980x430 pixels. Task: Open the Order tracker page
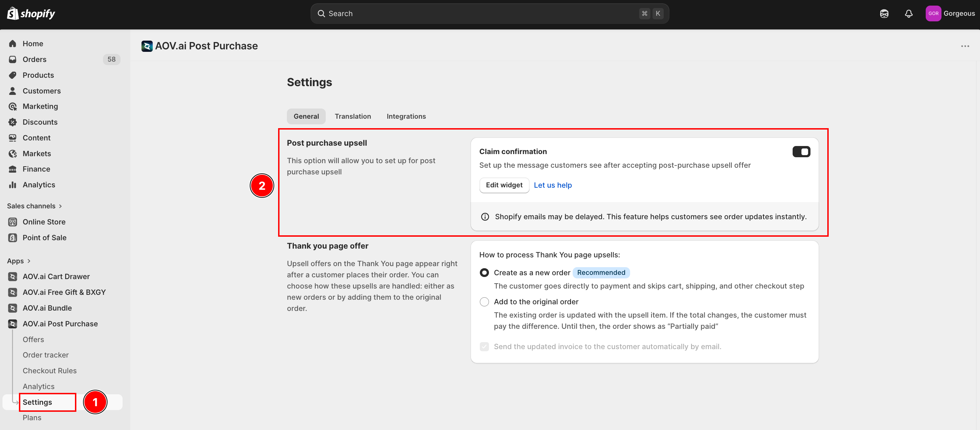pyautogui.click(x=46, y=355)
